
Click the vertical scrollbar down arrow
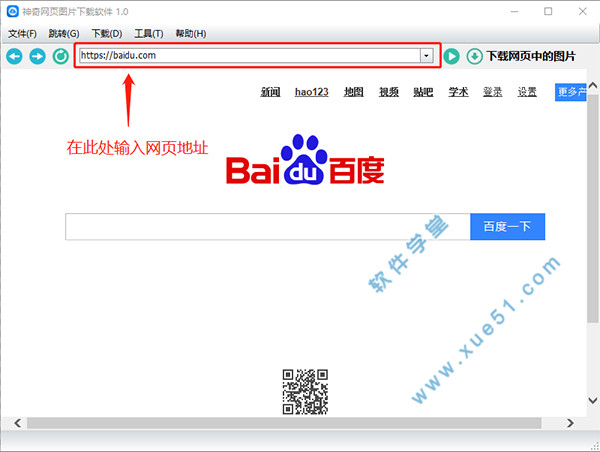pyautogui.click(x=593, y=401)
